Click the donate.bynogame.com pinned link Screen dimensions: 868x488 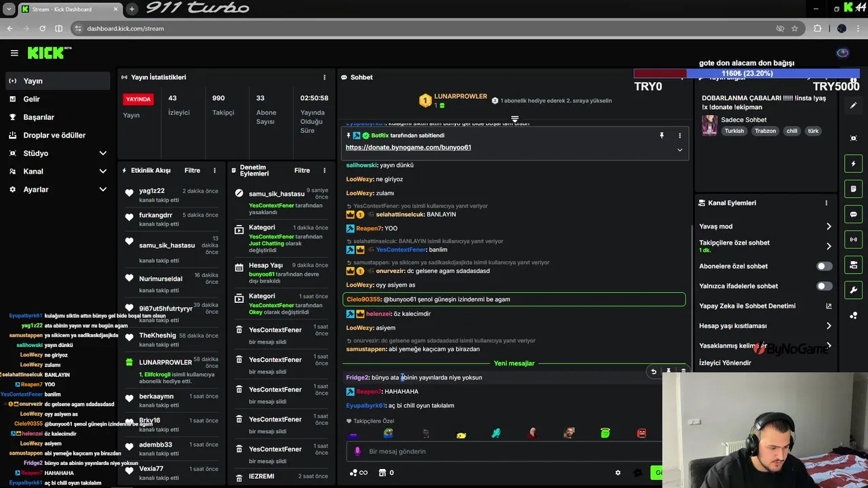pyautogui.click(x=408, y=147)
